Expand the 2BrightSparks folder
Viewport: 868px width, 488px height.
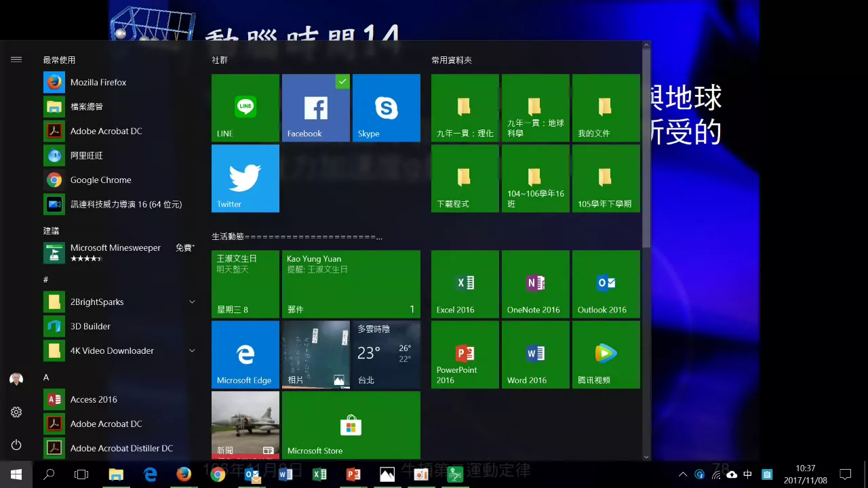(192, 302)
